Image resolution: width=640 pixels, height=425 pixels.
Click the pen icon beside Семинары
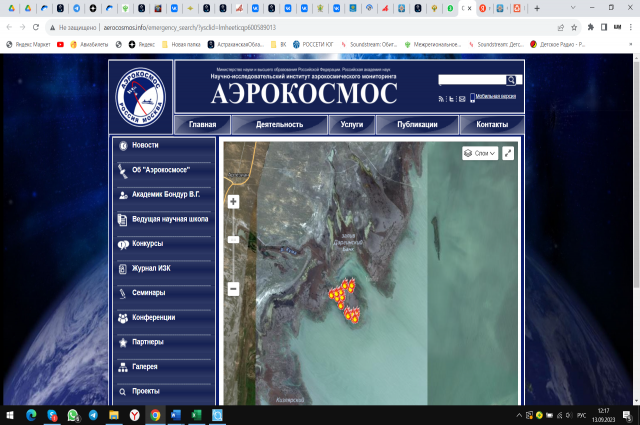click(x=122, y=293)
